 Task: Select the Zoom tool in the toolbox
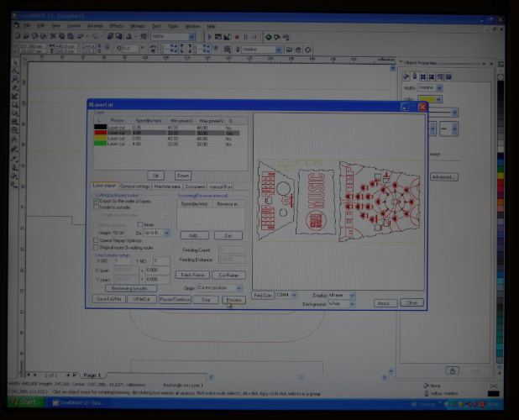coord(15,80)
